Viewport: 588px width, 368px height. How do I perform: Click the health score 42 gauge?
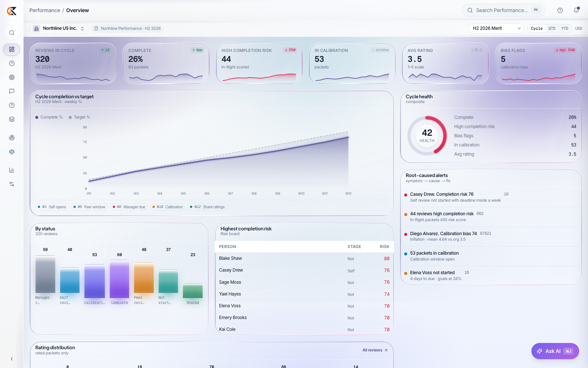(427, 136)
